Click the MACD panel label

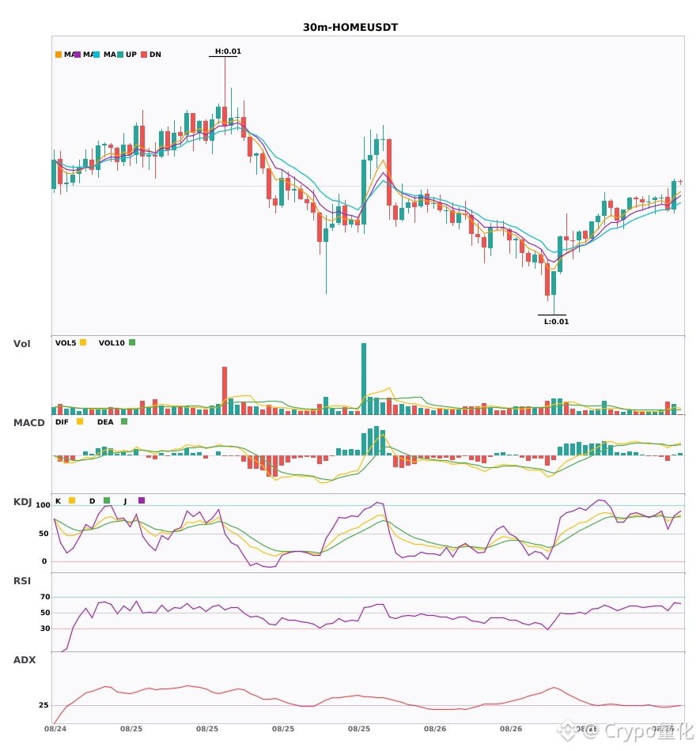point(28,423)
